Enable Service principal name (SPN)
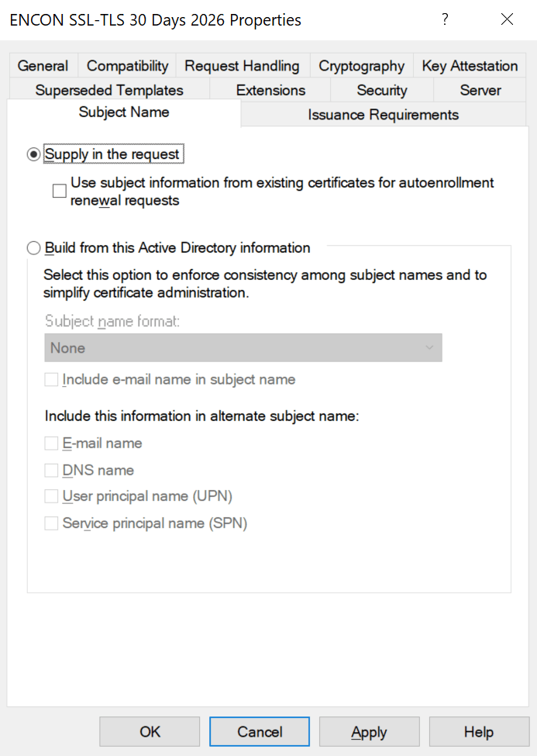Viewport: 537px width, 756px height. tap(51, 523)
